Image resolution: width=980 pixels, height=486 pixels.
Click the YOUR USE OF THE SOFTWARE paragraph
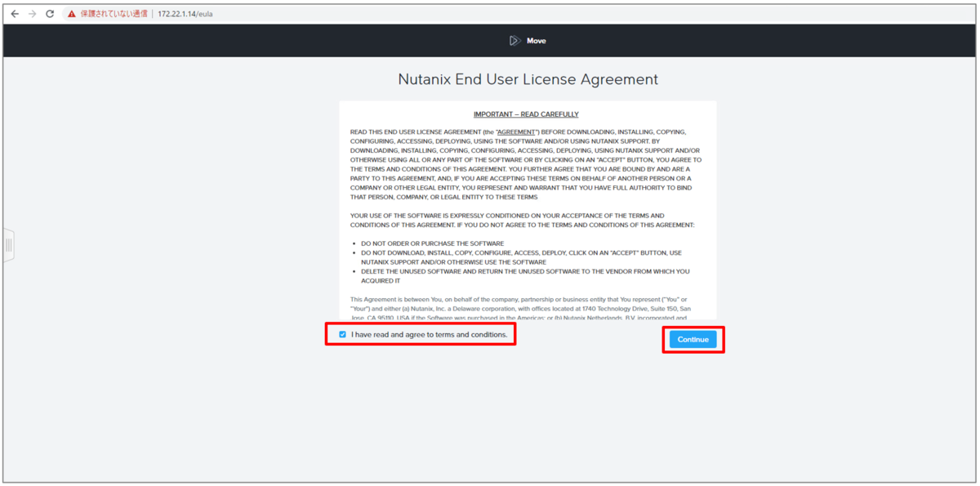pyautogui.click(x=523, y=220)
